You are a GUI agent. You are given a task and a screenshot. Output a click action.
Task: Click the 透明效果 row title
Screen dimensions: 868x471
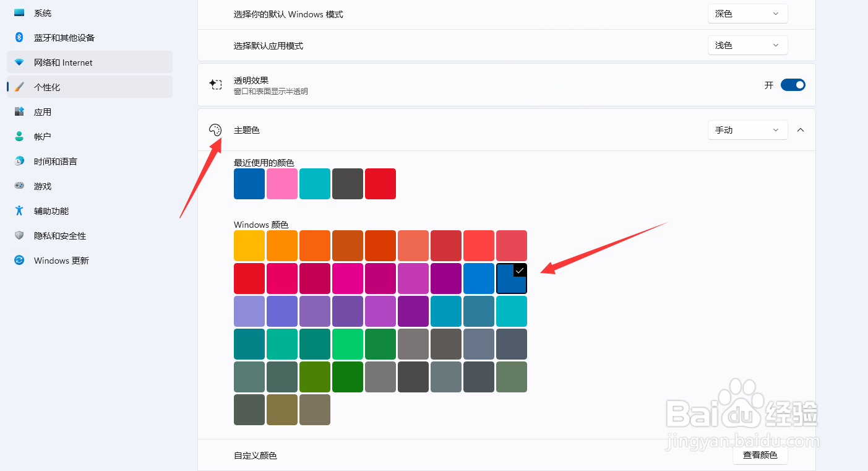(x=251, y=80)
